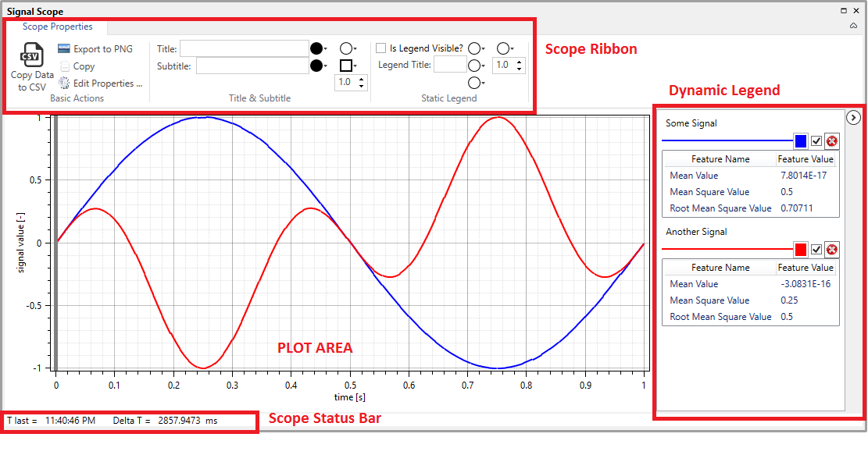Switch to the Scope Properties tab
This screenshot has width=868, height=455.
coord(57,27)
